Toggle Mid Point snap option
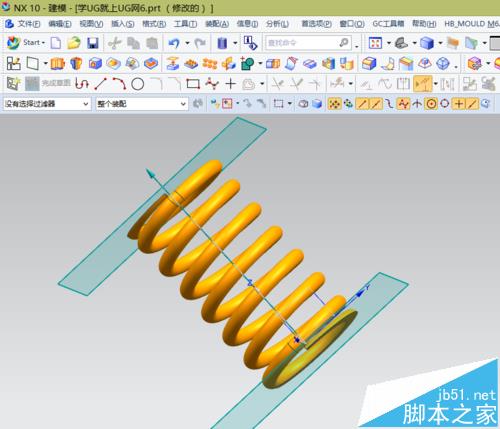 [376, 104]
